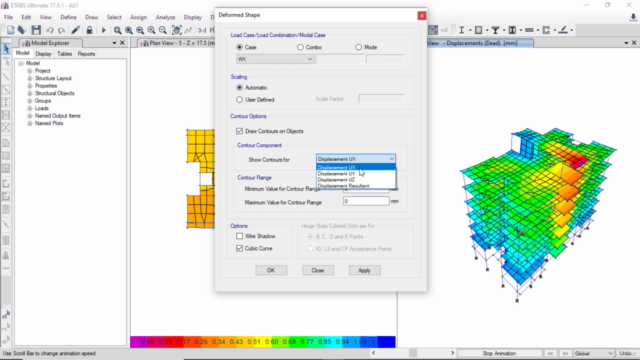Click the Save model icon in toolbar

[36, 30]
